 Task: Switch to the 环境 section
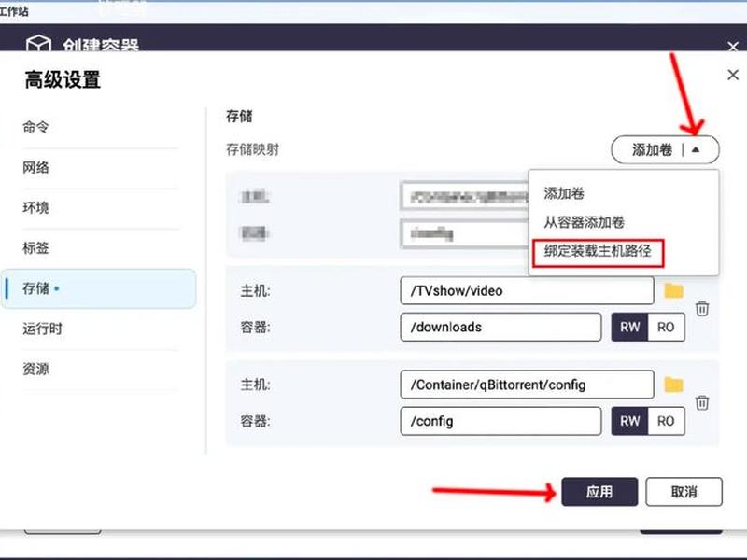coord(35,208)
